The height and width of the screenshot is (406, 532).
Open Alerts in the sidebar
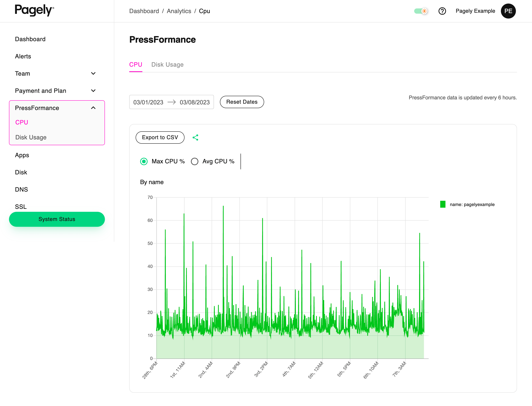[23, 56]
